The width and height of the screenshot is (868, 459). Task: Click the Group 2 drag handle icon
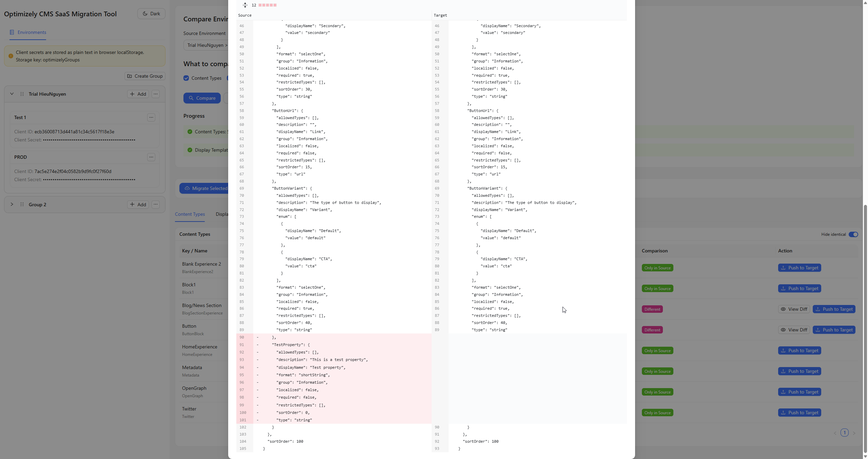tap(22, 204)
